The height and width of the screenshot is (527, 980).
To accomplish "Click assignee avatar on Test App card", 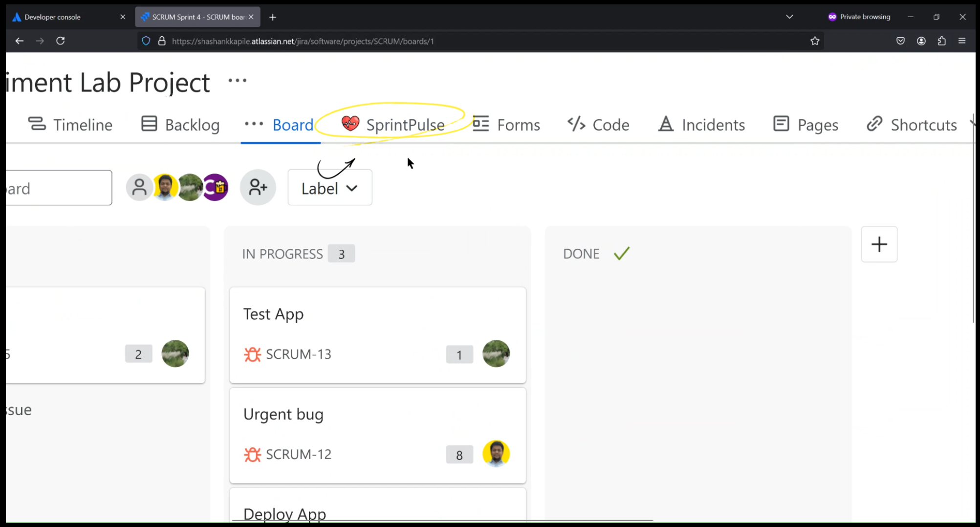I will click(x=496, y=353).
